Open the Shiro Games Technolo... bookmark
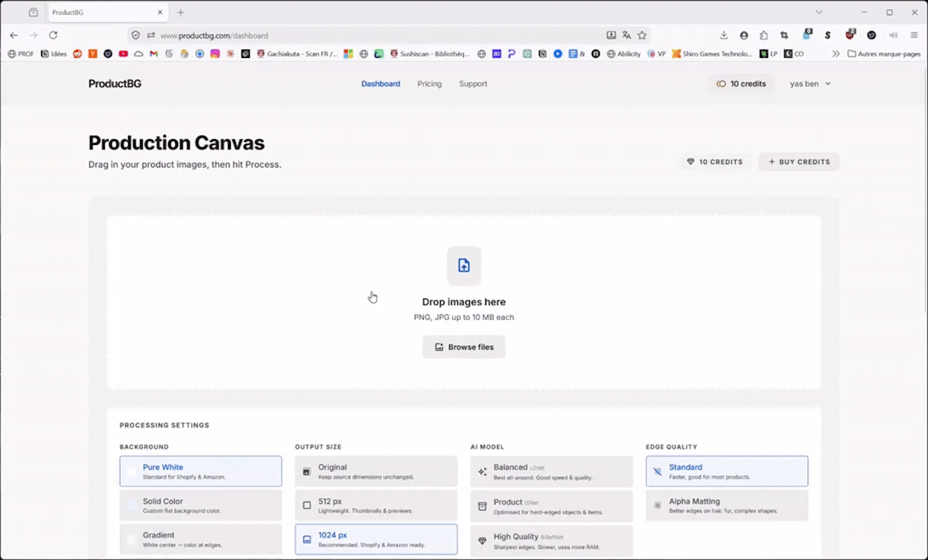The width and height of the screenshot is (928, 560). [712, 54]
